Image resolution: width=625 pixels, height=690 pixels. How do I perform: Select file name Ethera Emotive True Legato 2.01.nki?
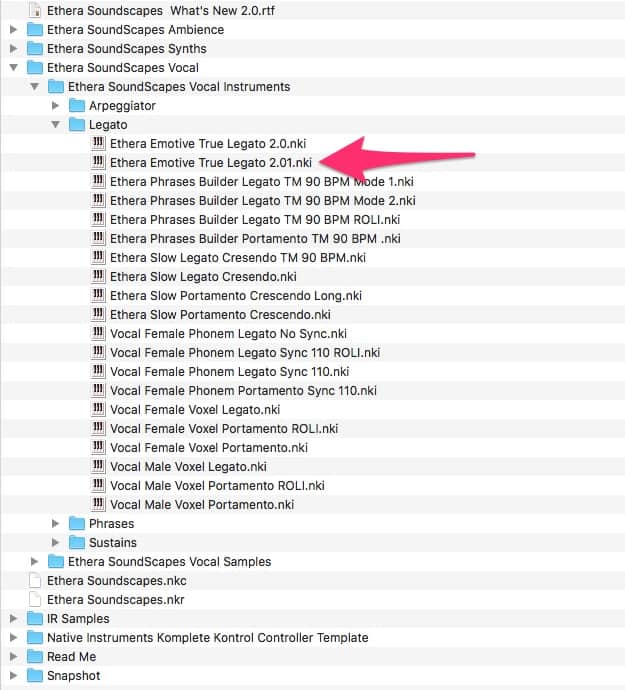click(x=211, y=163)
